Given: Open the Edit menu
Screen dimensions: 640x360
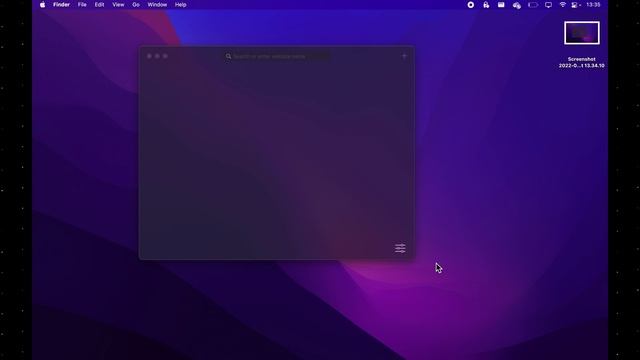Looking at the screenshot, I should [x=99, y=5].
